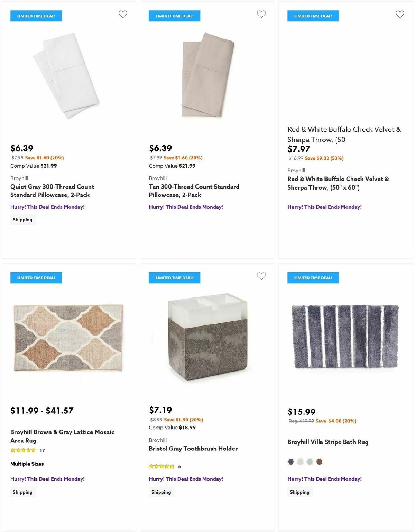Screen dimensions: 415x532
Task: Click Limited Time Deal badge on toothbrush holder
Action: 174,277
